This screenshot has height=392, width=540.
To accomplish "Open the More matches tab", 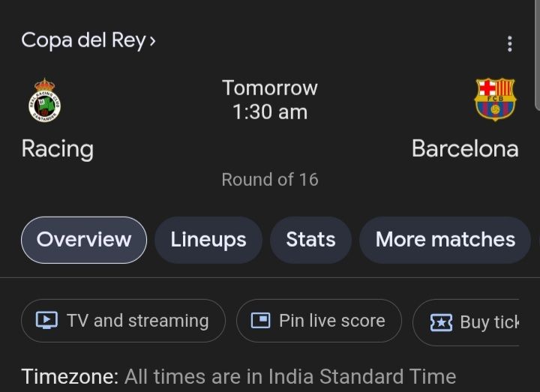I will 445,240.
